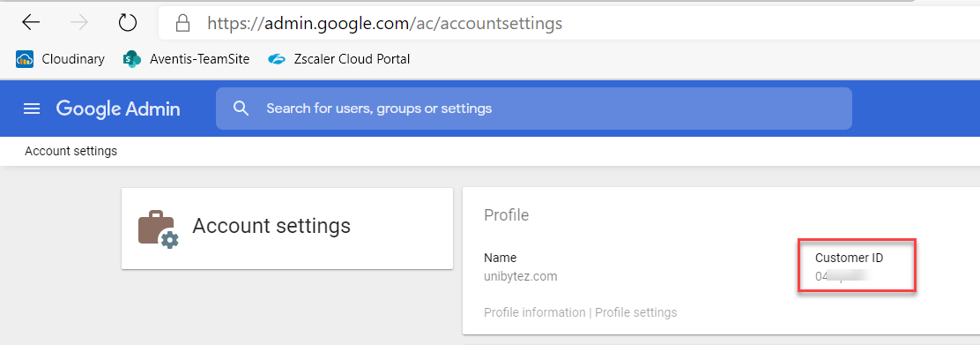Open the Zscaler Cloud Portal bookmark
Screen dimensions: 980x345
coord(338,59)
